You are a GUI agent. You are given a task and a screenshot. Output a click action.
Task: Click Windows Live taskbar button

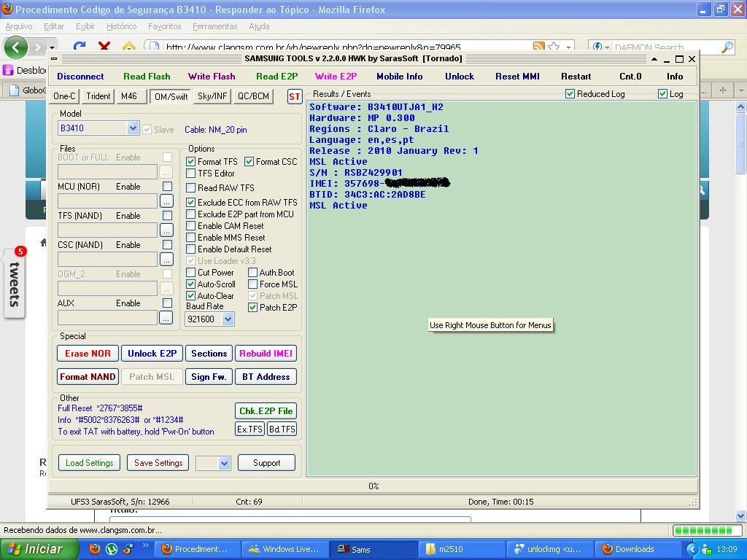[285, 549]
